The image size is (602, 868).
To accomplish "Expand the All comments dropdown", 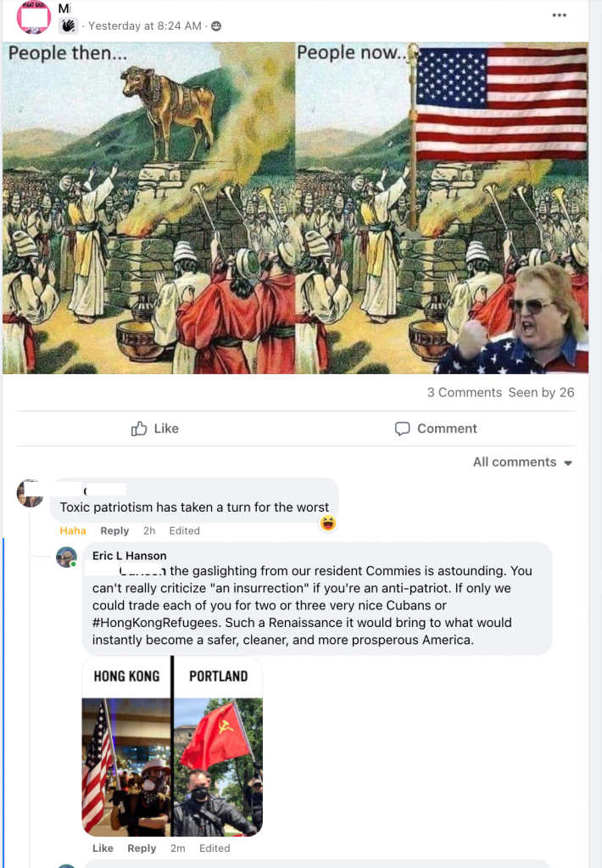I will pos(522,462).
